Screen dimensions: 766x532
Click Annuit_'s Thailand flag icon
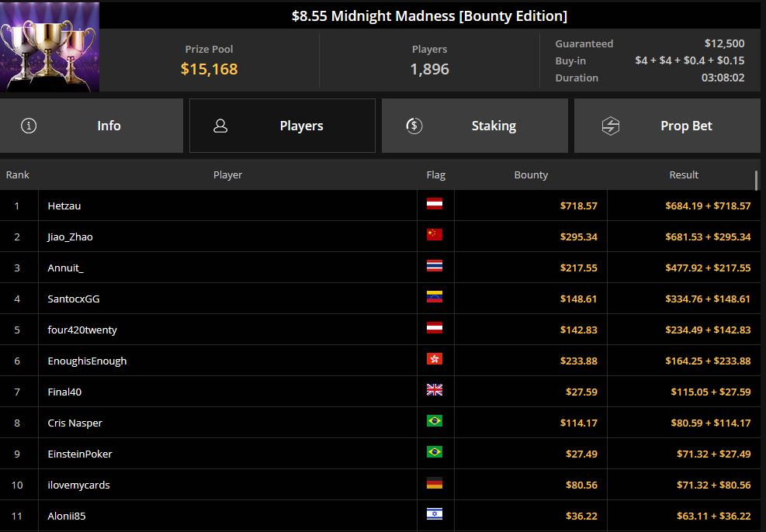tap(435, 265)
